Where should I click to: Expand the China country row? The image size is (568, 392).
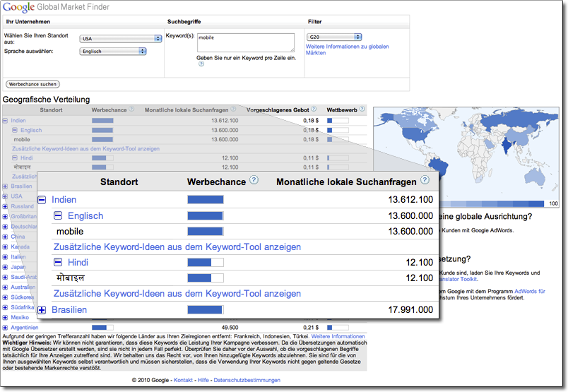(5, 237)
